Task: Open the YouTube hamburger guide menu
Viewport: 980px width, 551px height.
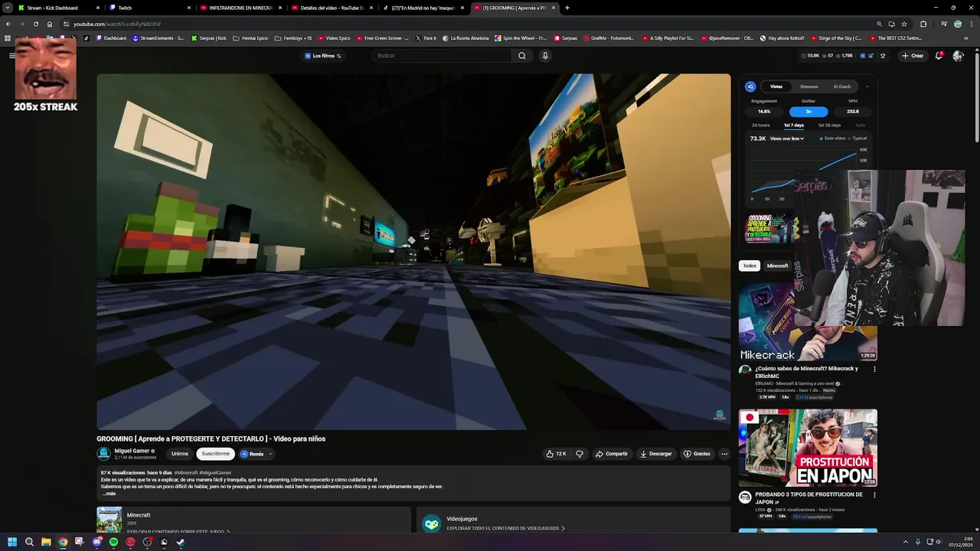Action: [12, 55]
